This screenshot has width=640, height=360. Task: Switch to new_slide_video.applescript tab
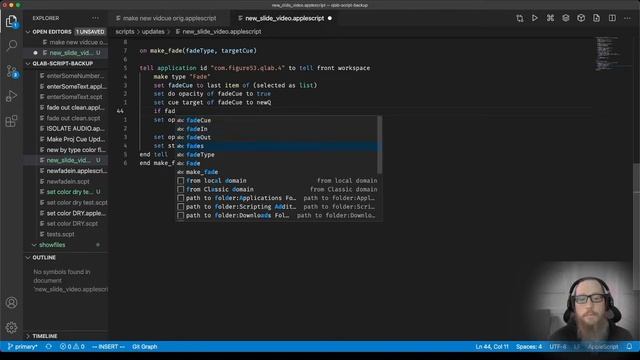[x=284, y=18]
